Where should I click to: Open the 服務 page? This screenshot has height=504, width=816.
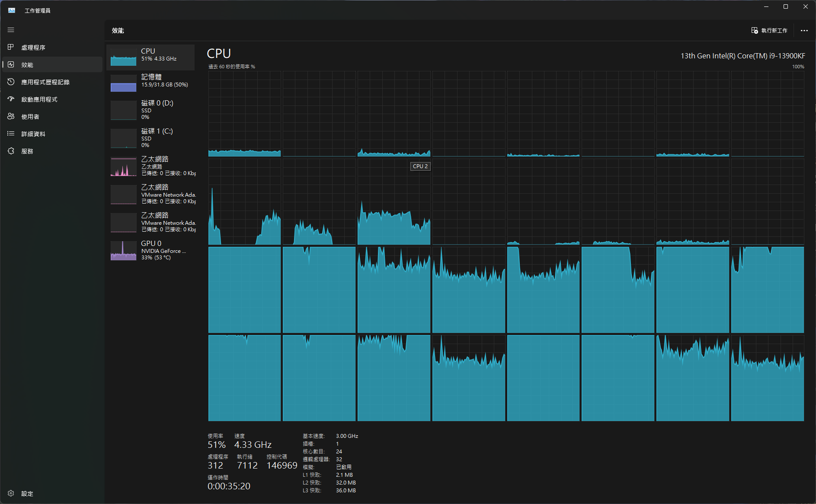click(52, 151)
